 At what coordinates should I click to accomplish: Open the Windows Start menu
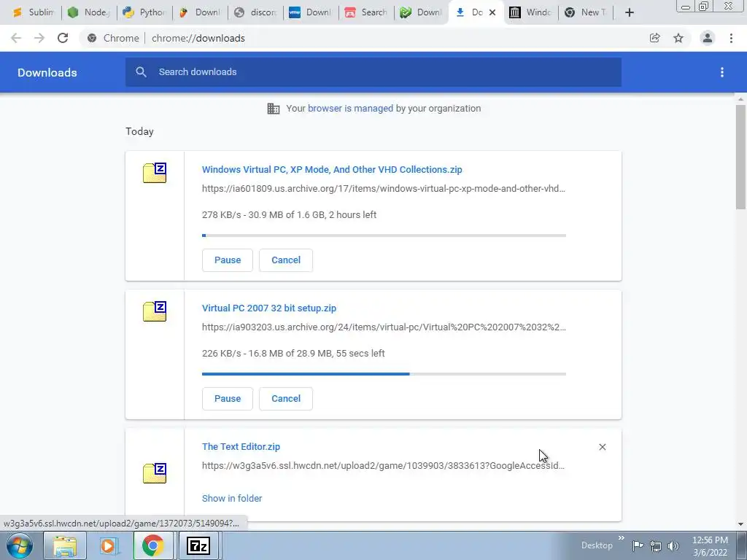tap(20, 545)
